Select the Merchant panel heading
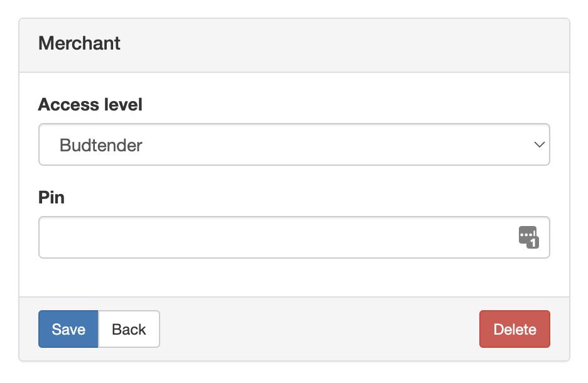Viewport: 588px width, 383px height. pyautogui.click(x=79, y=43)
